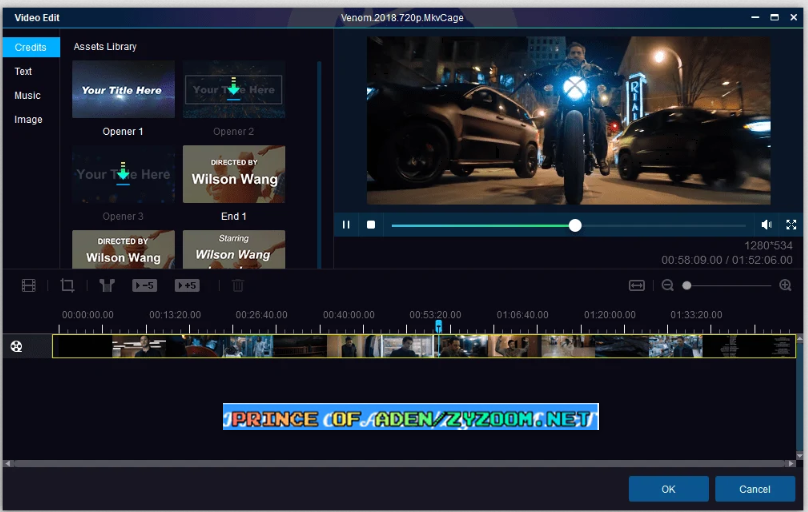Click the 00:40:00.00 timeline ruler label
The image size is (808, 512).
pyautogui.click(x=348, y=315)
